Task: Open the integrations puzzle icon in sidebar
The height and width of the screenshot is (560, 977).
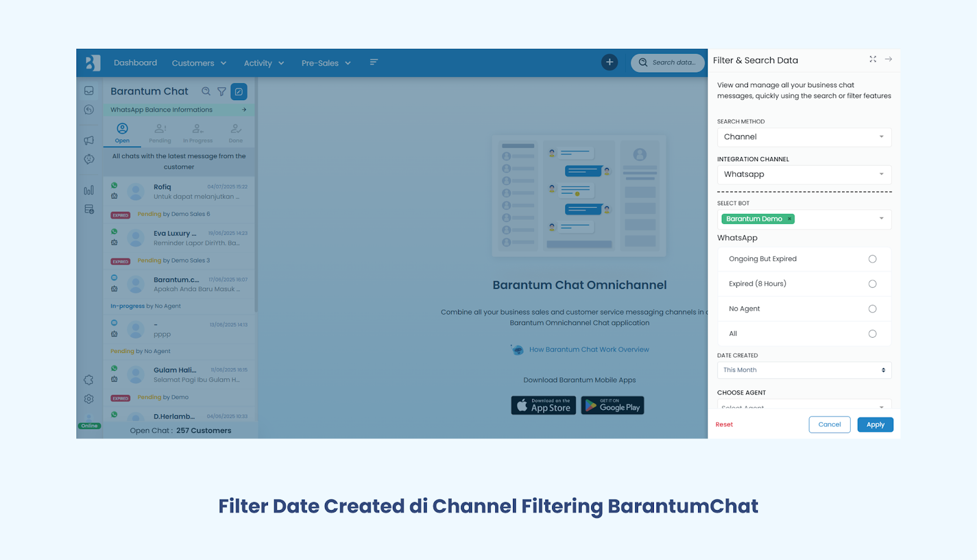Action: 89,380
